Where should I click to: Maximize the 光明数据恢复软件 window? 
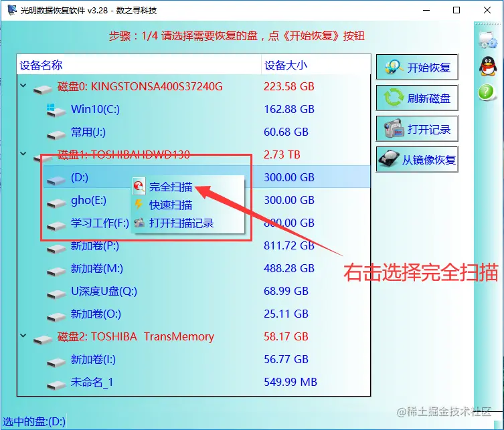(x=456, y=10)
